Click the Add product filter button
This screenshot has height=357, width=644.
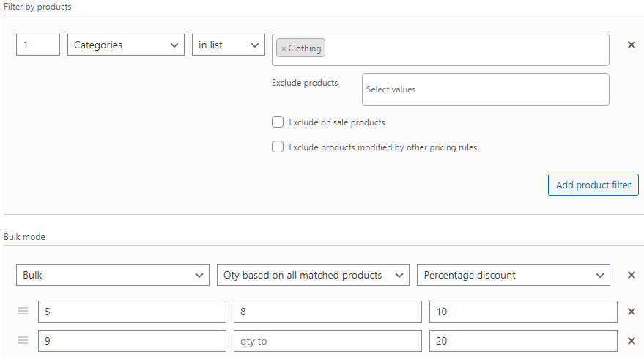click(593, 185)
